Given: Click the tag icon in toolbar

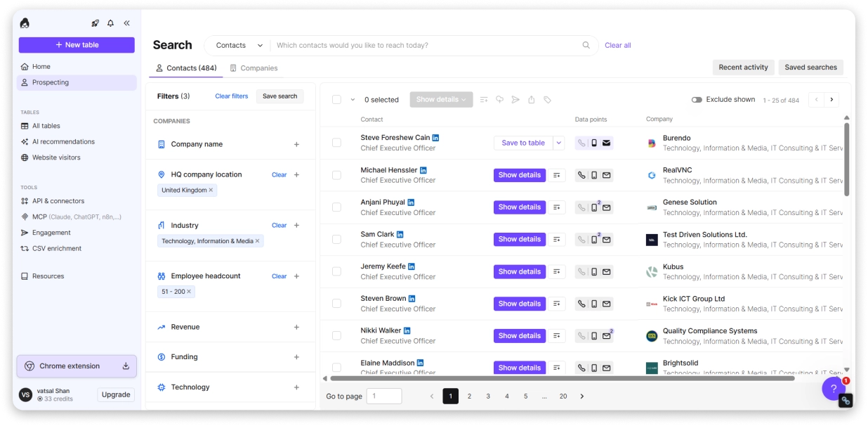Looking at the screenshot, I should pyautogui.click(x=548, y=100).
